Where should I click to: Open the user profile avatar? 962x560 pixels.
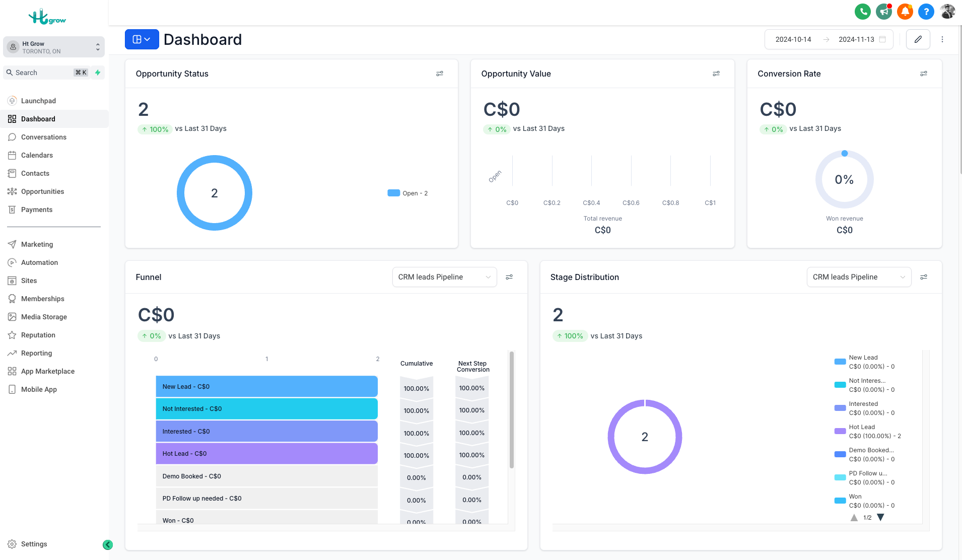pyautogui.click(x=947, y=12)
